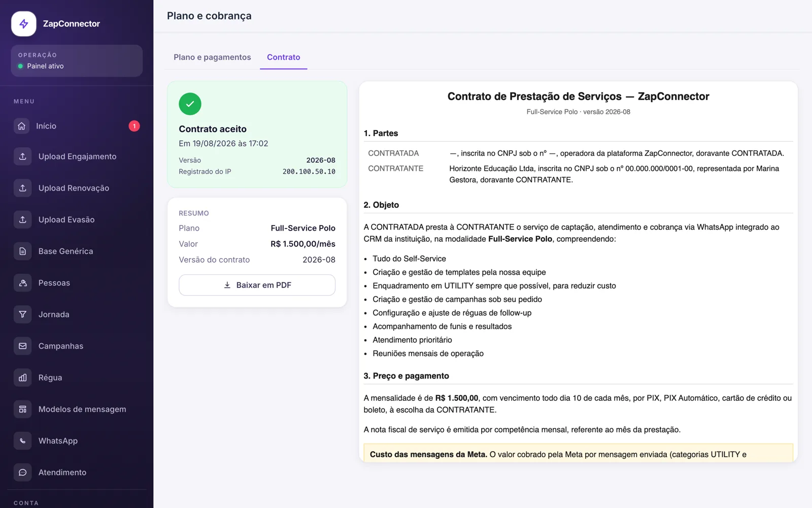
Task: Go to WhatsApp in the sidebar
Action: pyautogui.click(x=77, y=441)
